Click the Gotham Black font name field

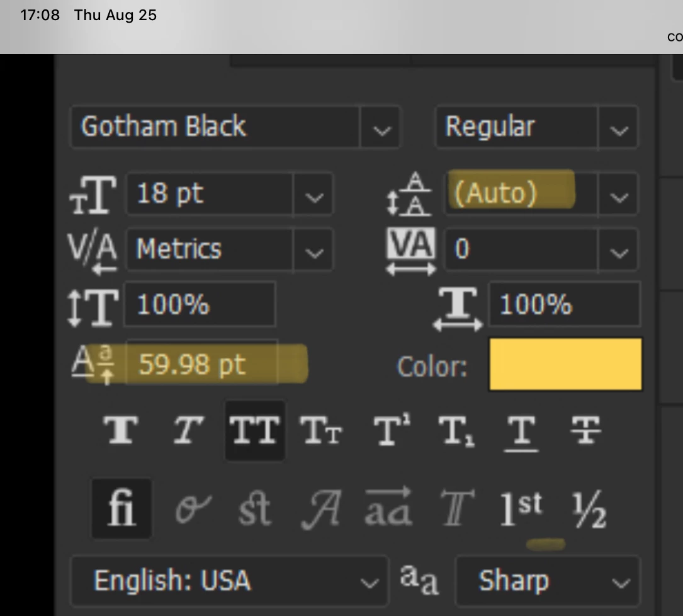point(216,127)
